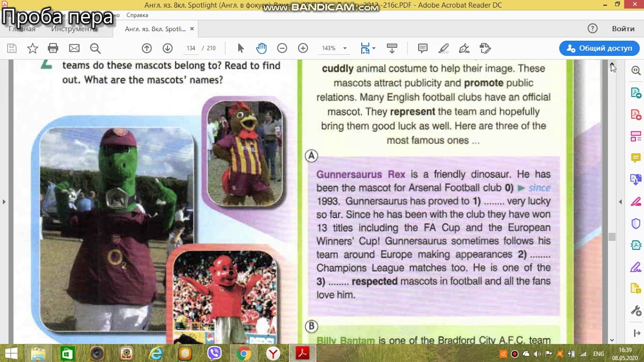
Task: Switch to the Главная tab
Action: 22,29
